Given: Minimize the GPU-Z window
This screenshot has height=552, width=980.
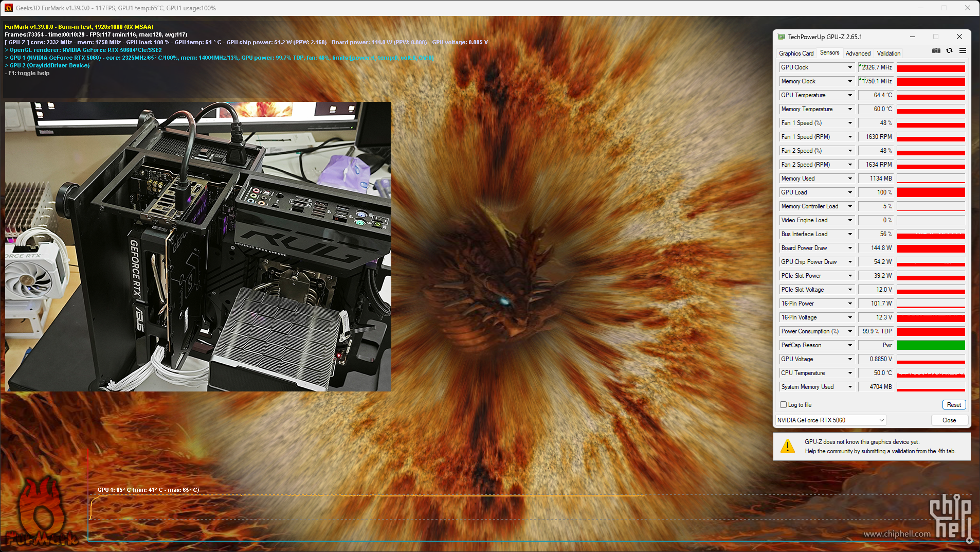Looking at the screenshot, I should pos(913,37).
